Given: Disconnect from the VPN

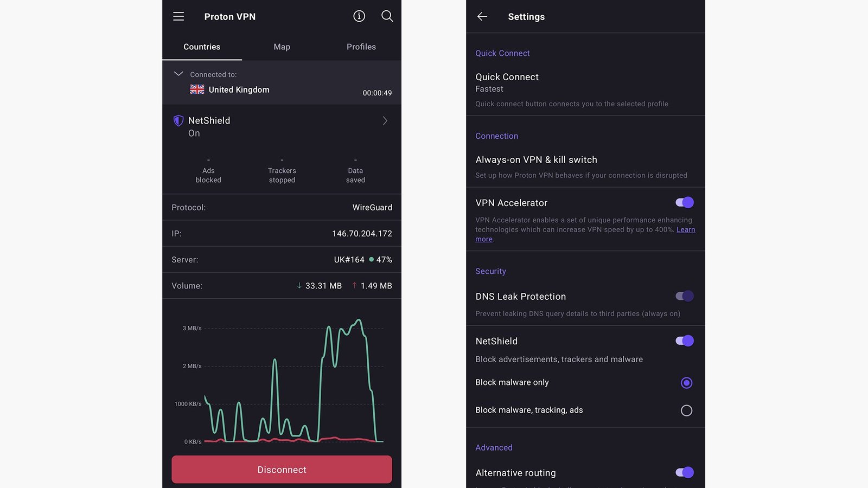Looking at the screenshot, I should 282,470.
